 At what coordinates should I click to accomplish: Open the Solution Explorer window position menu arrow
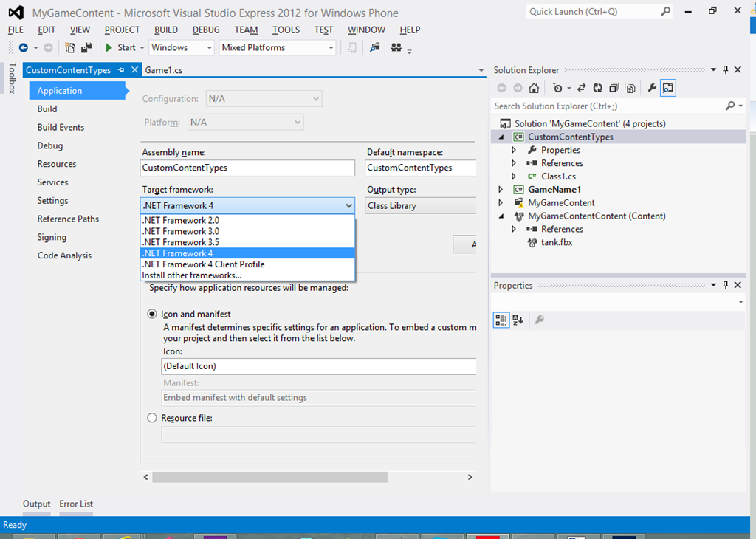[714, 70]
